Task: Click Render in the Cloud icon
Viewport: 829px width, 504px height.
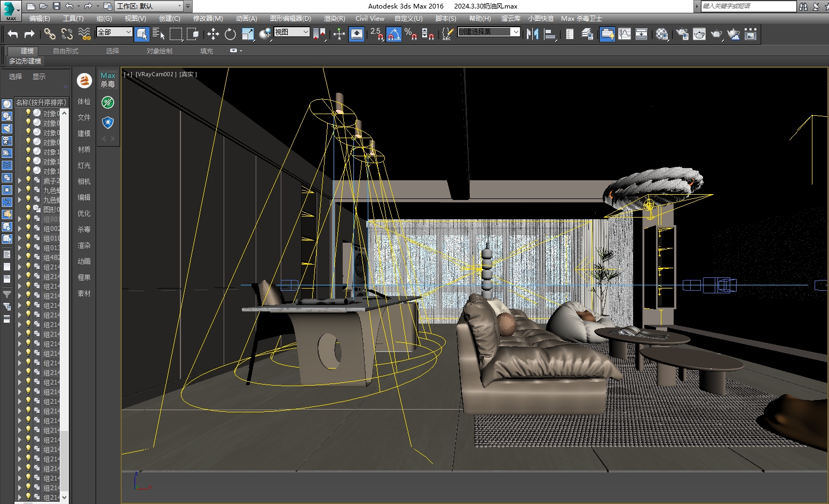Action: tap(734, 34)
